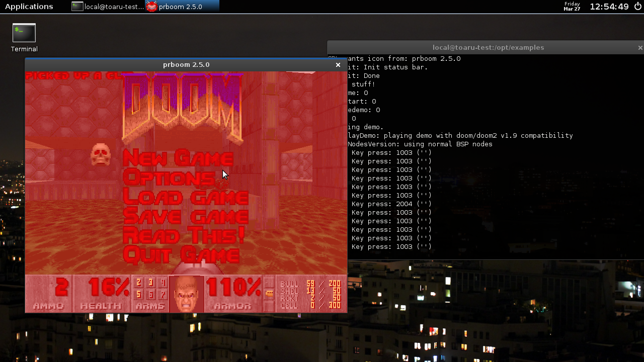Click the power icon in top panel

pos(638,7)
